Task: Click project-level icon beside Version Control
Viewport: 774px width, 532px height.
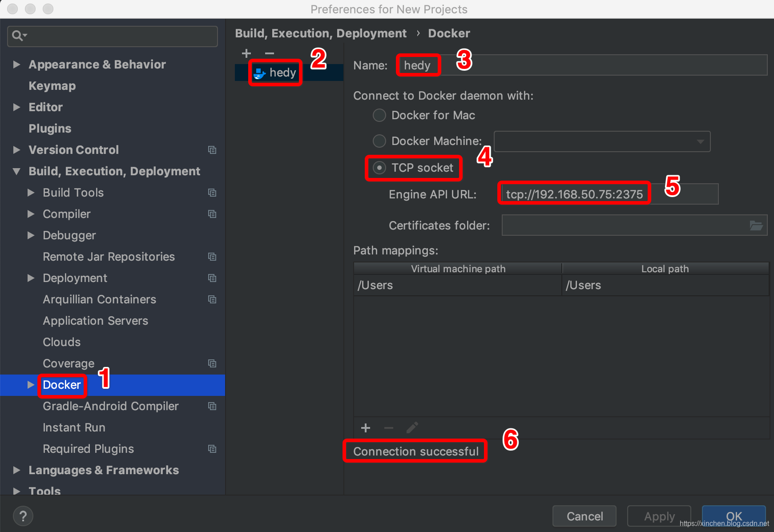Action: (x=212, y=150)
